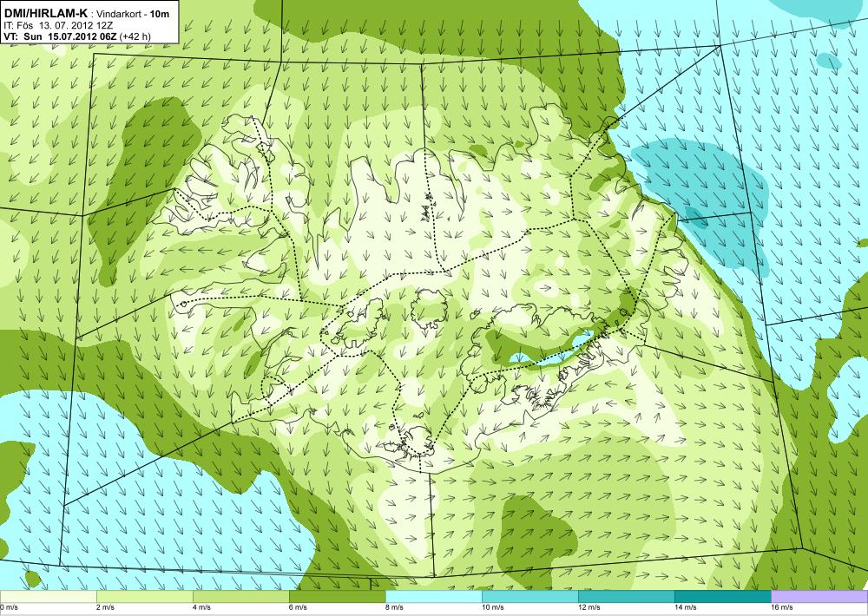Click the "10 m/s" legend label
This screenshot has height=616, width=868.
(493, 607)
